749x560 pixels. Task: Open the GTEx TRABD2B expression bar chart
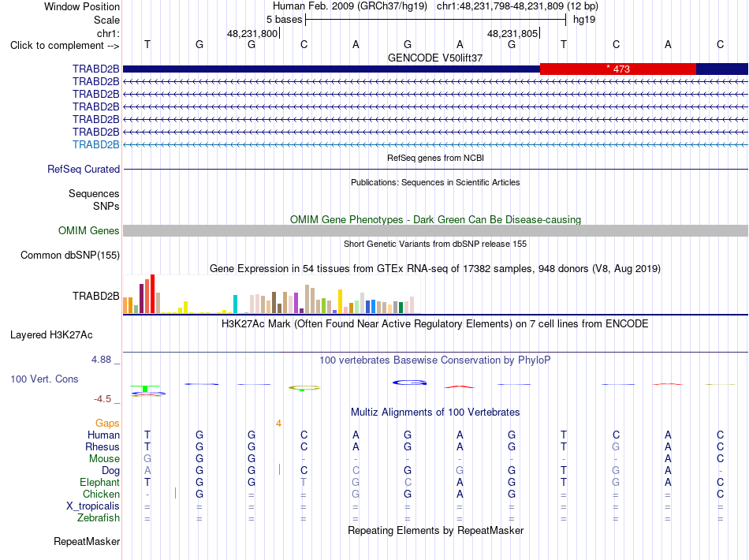tap(272, 294)
